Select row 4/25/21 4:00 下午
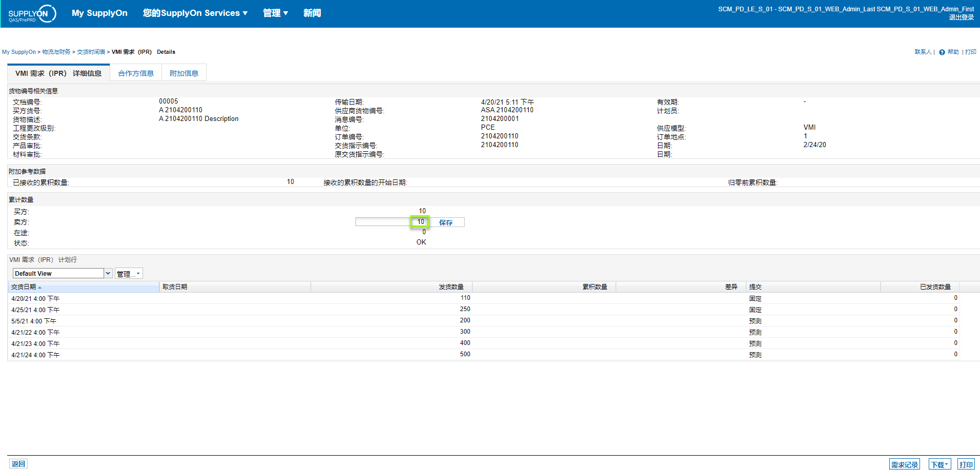 [483, 310]
